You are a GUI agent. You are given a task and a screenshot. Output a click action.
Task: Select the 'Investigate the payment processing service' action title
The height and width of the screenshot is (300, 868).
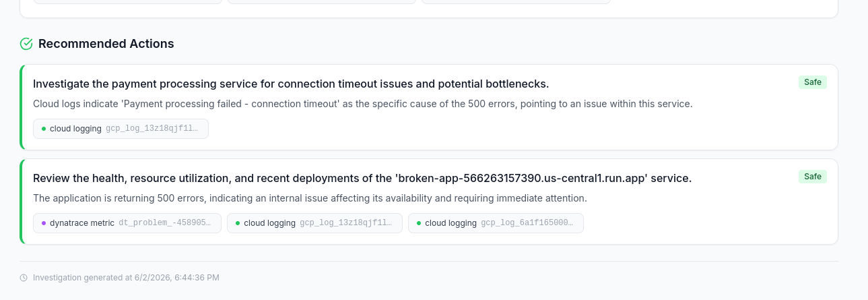pos(291,84)
